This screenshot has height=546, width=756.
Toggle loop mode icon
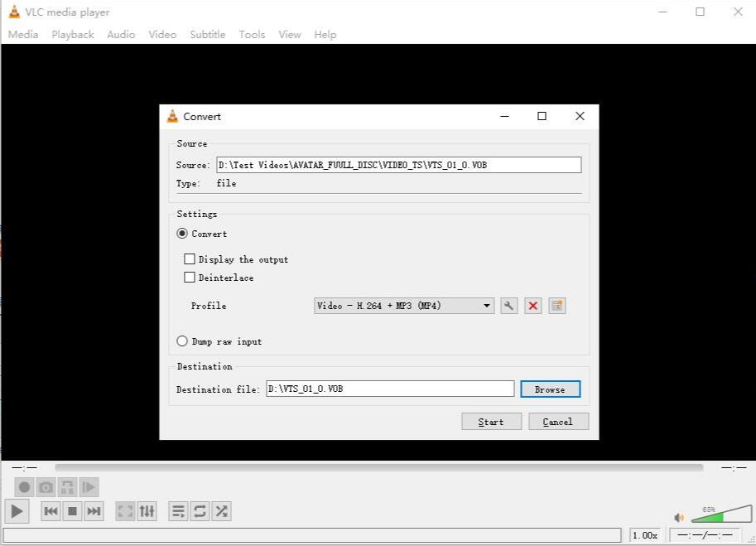(x=200, y=511)
